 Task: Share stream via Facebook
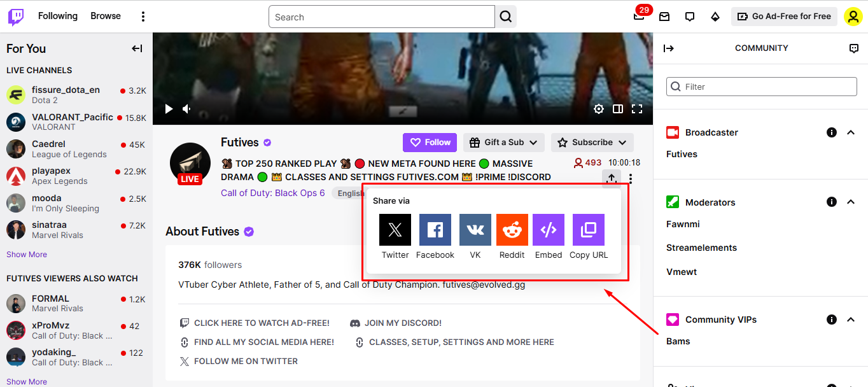coord(435,237)
